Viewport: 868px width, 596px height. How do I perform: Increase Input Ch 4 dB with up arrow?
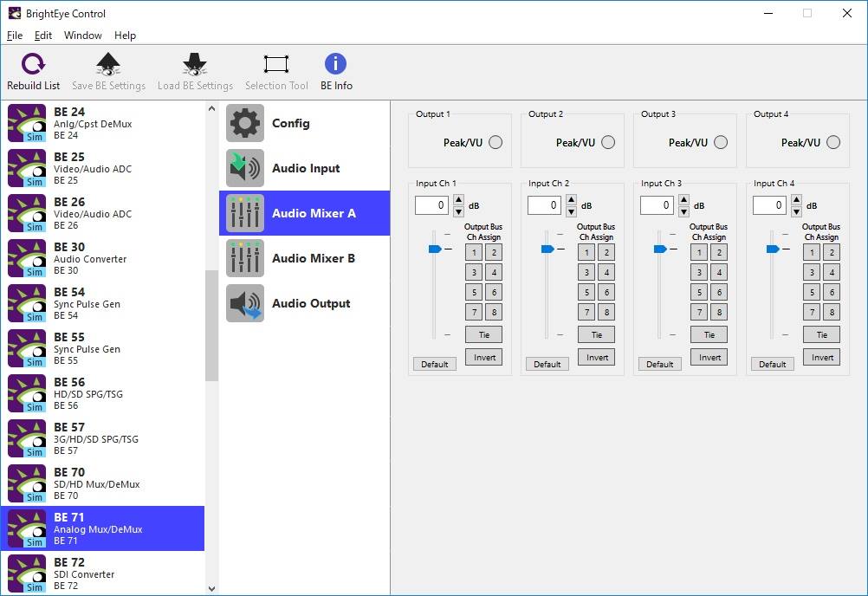[797, 200]
